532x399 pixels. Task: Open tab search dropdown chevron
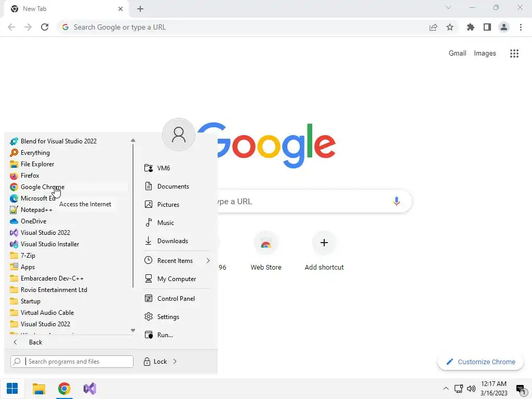pyautogui.click(x=448, y=7)
